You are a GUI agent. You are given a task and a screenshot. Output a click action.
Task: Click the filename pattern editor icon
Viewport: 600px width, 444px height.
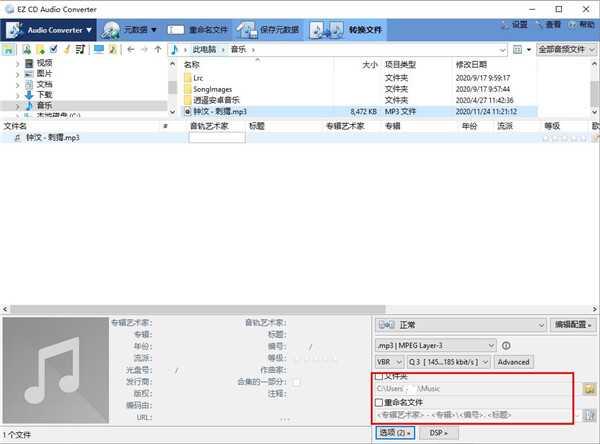pyautogui.click(x=590, y=414)
